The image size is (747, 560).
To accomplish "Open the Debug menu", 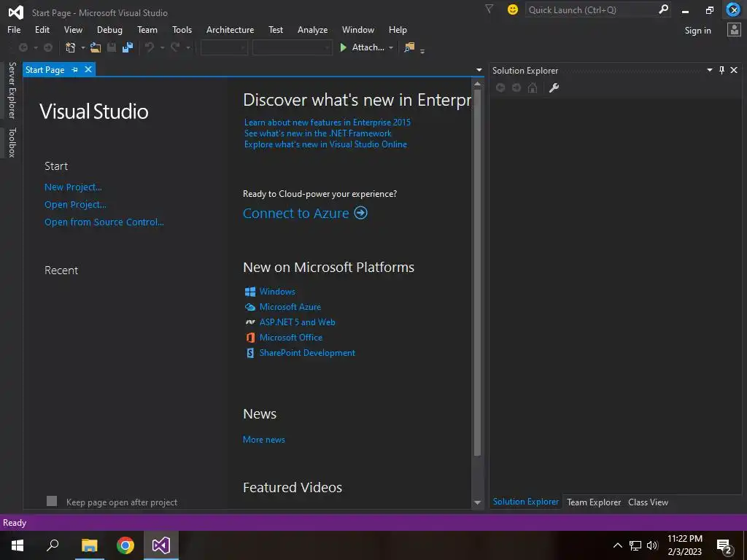I will 109,29.
